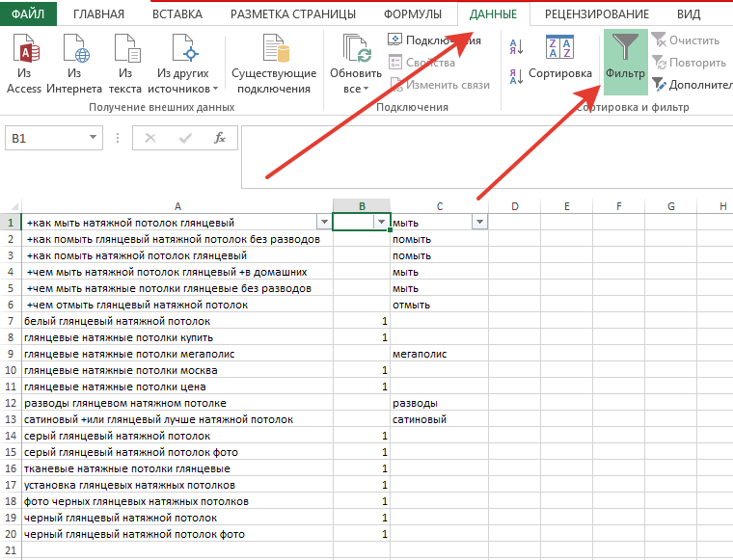733x560 pixels.
Task: Open the ФОРМУЛЫ tab
Action: 413,14
